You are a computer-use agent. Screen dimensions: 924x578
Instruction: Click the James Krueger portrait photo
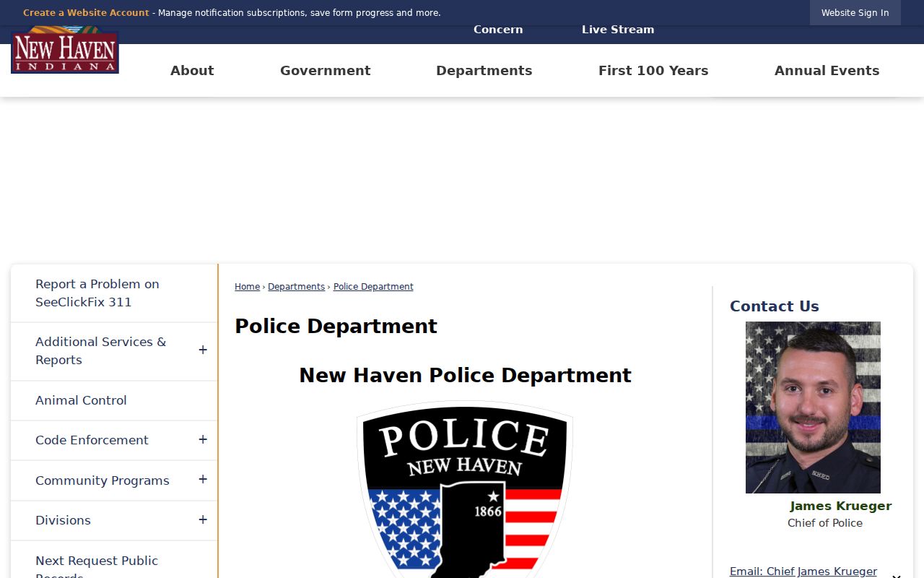click(813, 407)
